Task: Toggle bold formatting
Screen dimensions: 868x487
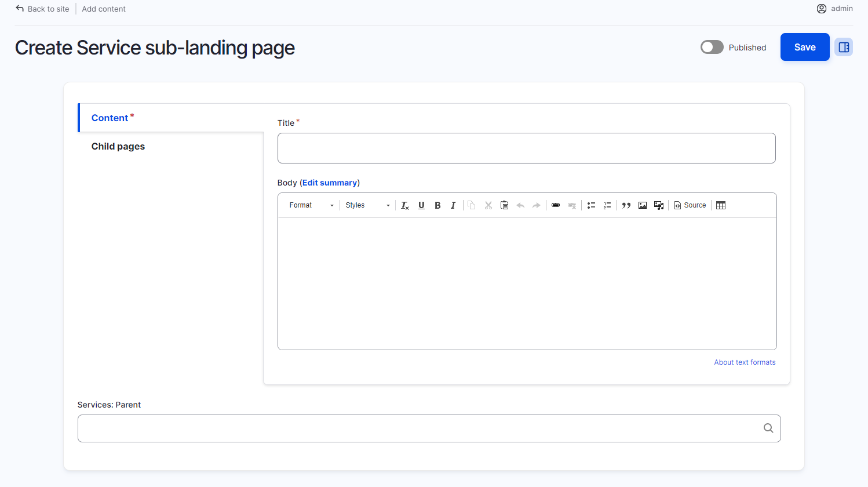Action: pyautogui.click(x=437, y=205)
